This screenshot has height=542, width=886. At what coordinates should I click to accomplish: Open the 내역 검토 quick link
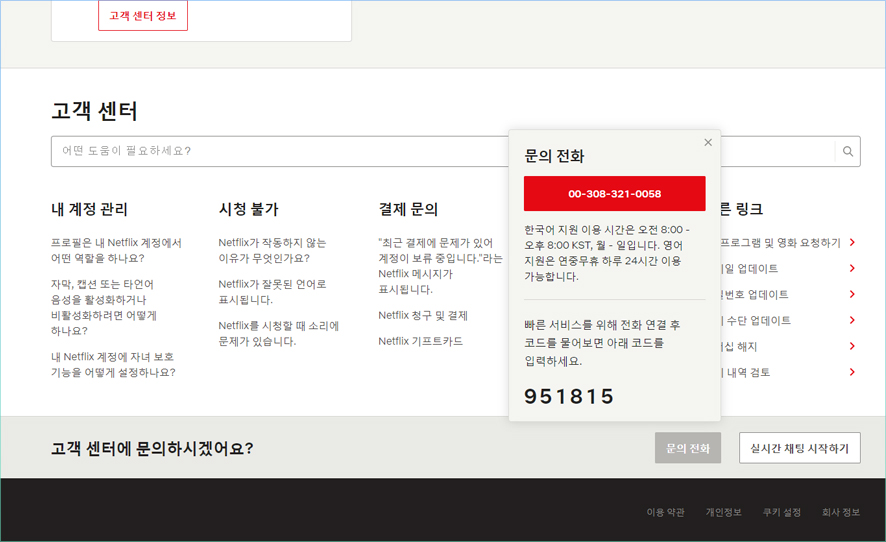(x=746, y=372)
